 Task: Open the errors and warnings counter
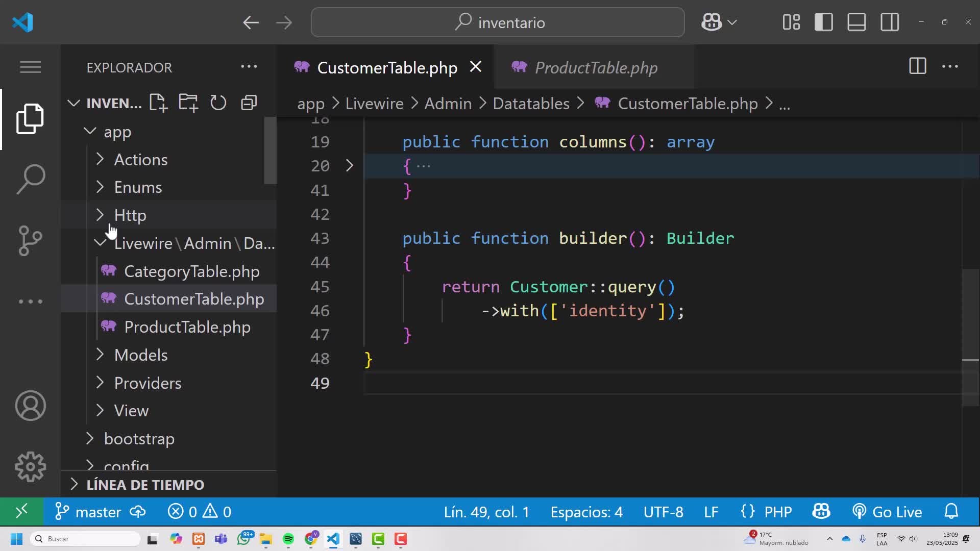pyautogui.click(x=200, y=511)
